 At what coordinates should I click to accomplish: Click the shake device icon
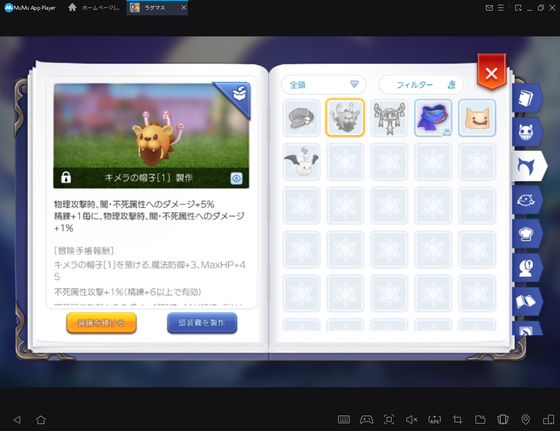(503, 420)
